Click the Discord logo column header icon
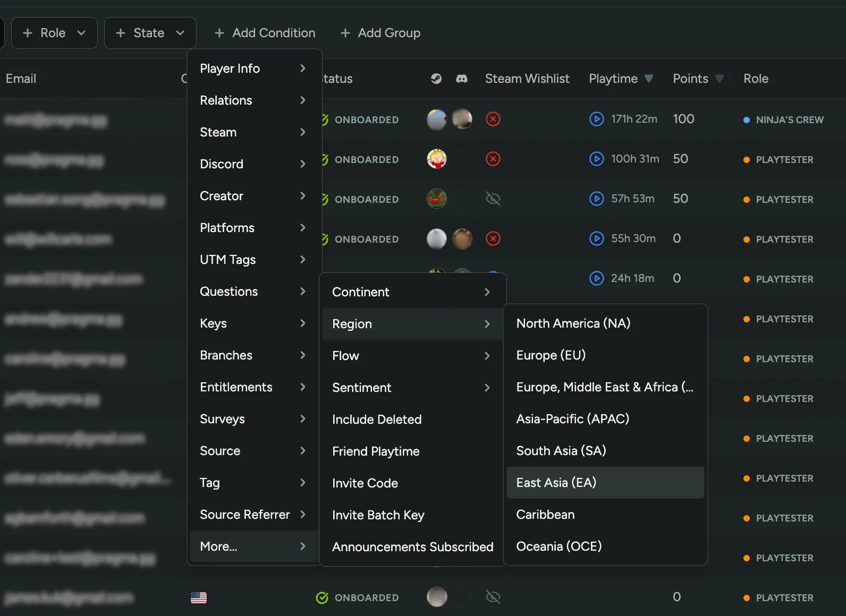 [462, 79]
